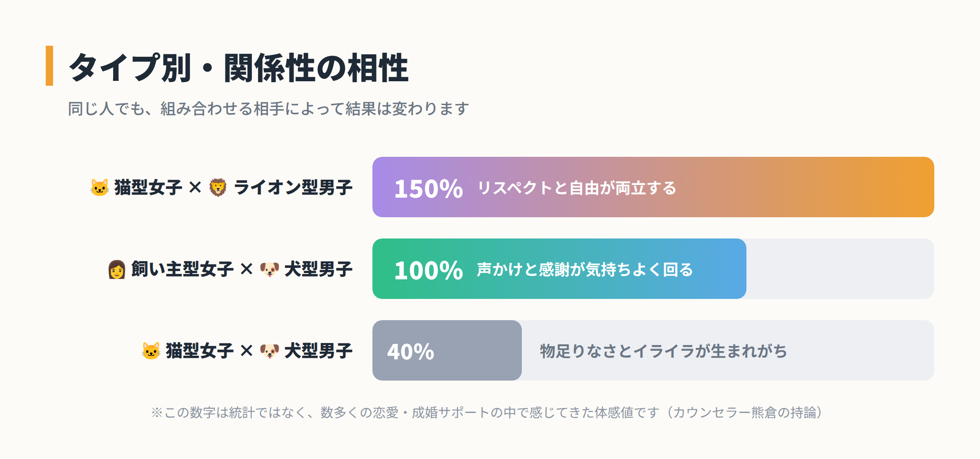Viewport: 980px width, 459px height.
Task: Click the text 物足りなさとイライラが生まれがち
Action: [x=664, y=351]
